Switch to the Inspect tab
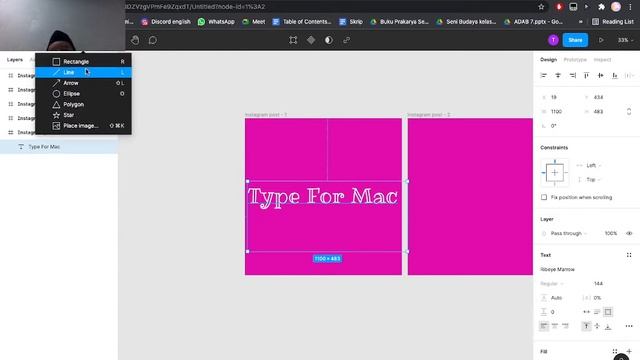 tap(602, 60)
